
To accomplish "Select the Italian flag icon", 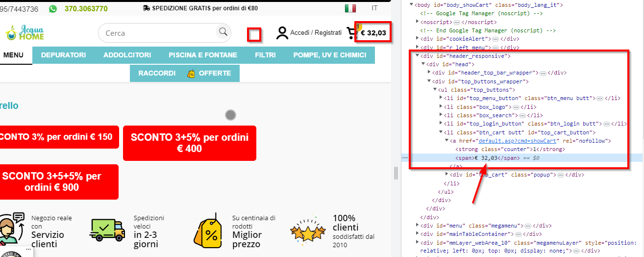I will [350, 8].
